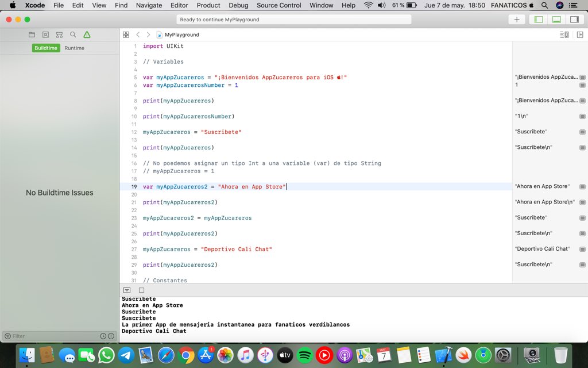This screenshot has width=588, height=368.
Task: Open the FANATICOS user menu
Action: tap(512, 5)
